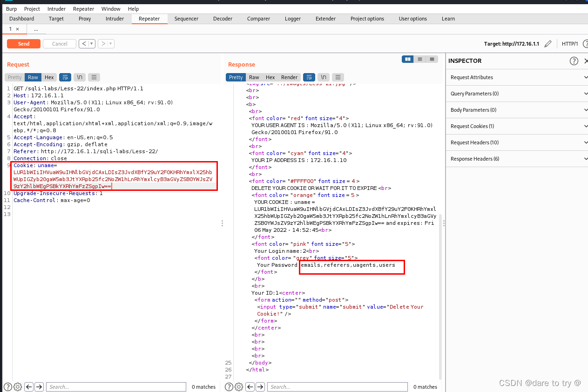Image resolution: width=588 pixels, height=392 pixels.
Task: Click the HTTP/1 protocol selector
Action: pos(570,44)
